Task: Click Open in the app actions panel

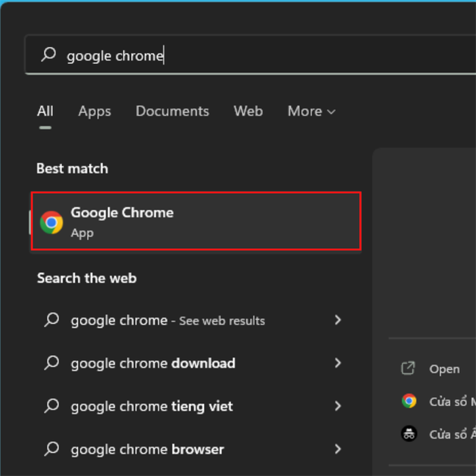Action: coord(445,369)
